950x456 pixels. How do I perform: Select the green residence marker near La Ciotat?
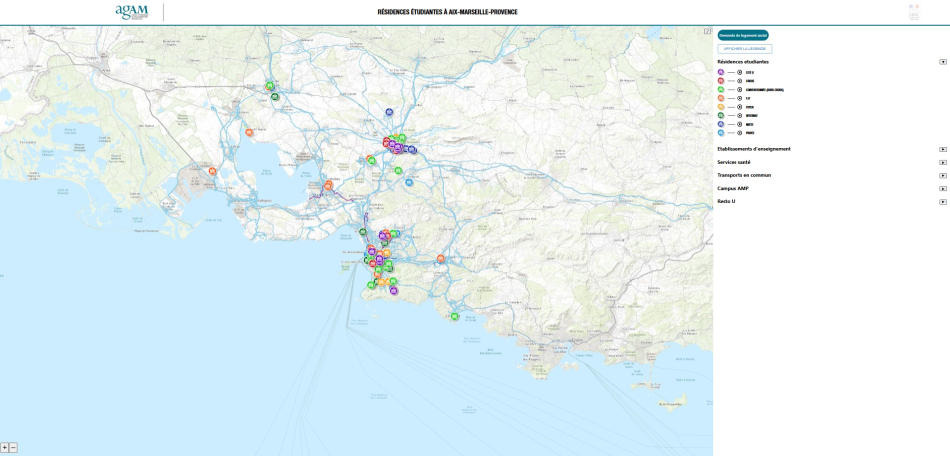click(454, 316)
